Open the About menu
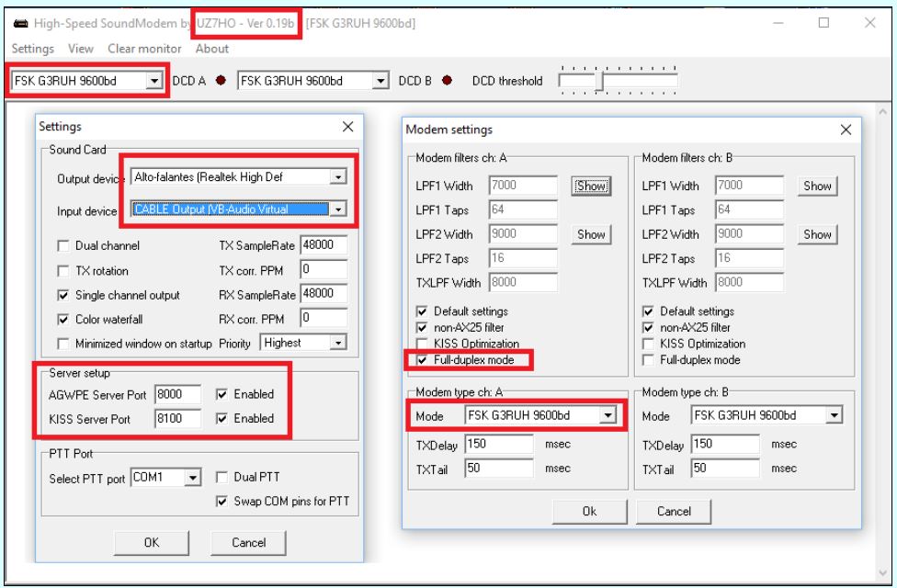The width and height of the screenshot is (897, 588). click(x=211, y=49)
